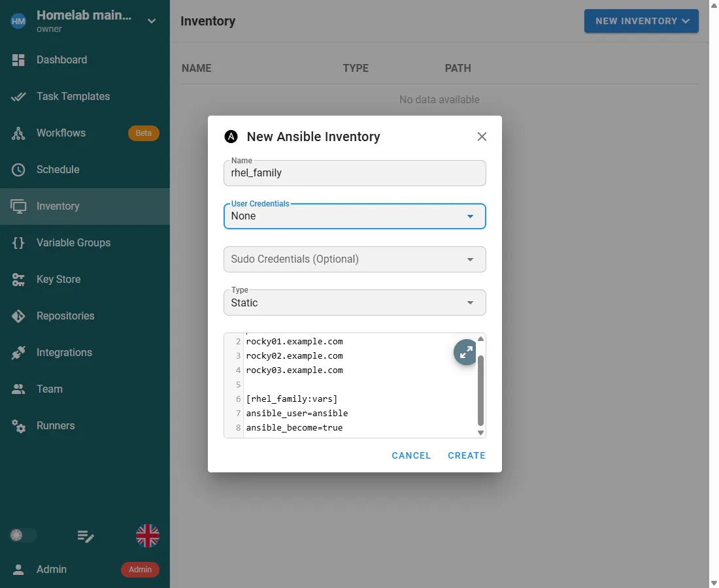Click line ansible_become=true in editor

pos(294,427)
